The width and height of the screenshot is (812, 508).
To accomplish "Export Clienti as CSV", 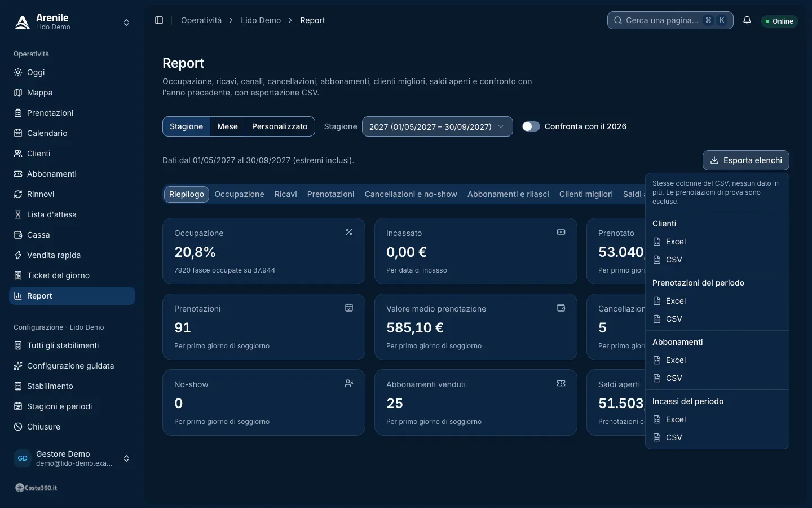I will pyautogui.click(x=717, y=260).
